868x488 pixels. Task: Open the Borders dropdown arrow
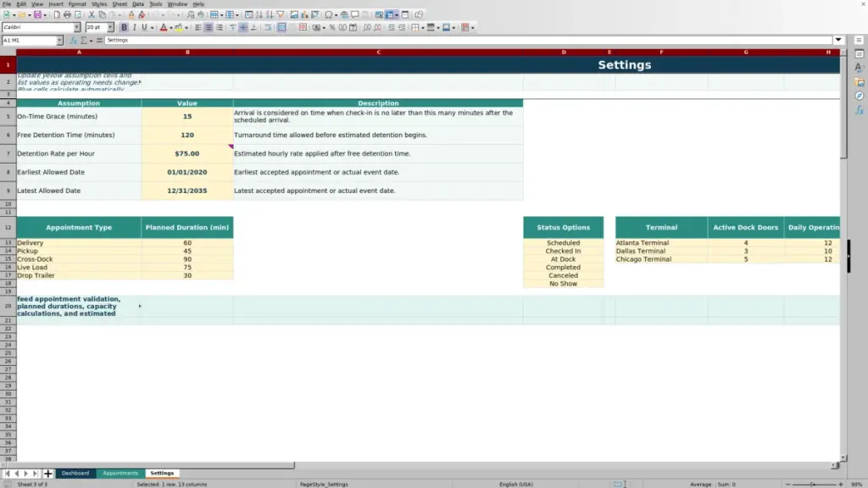click(423, 28)
